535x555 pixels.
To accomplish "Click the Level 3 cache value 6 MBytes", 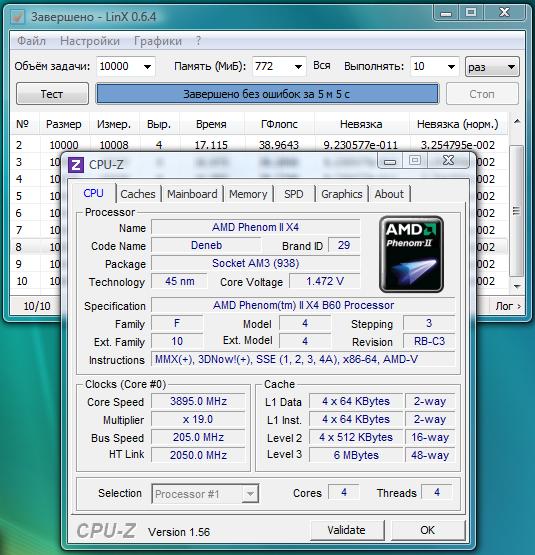I will pos(356,455).
